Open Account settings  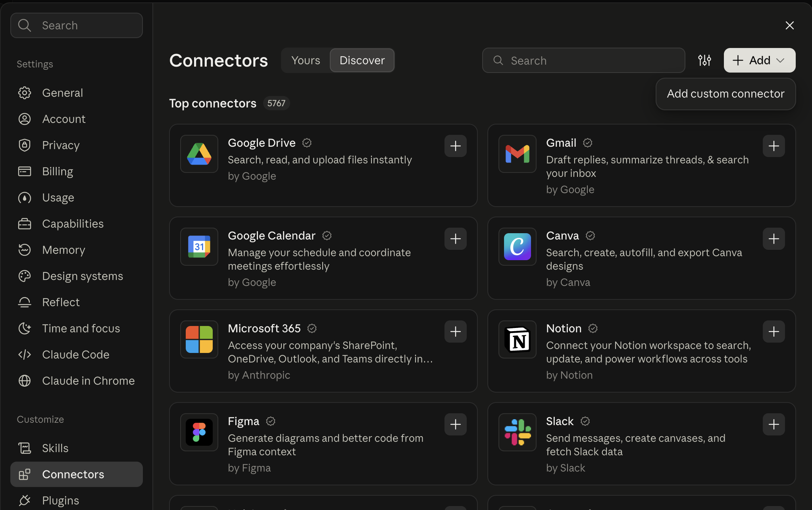pos(77,119)
